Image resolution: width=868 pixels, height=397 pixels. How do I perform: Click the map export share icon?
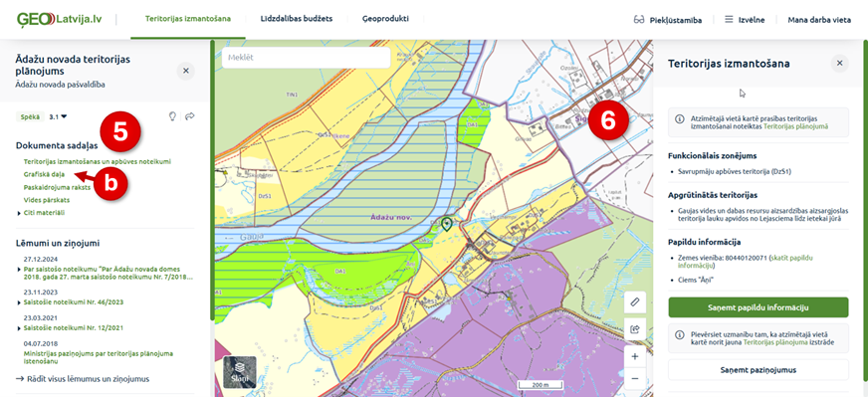635,329
